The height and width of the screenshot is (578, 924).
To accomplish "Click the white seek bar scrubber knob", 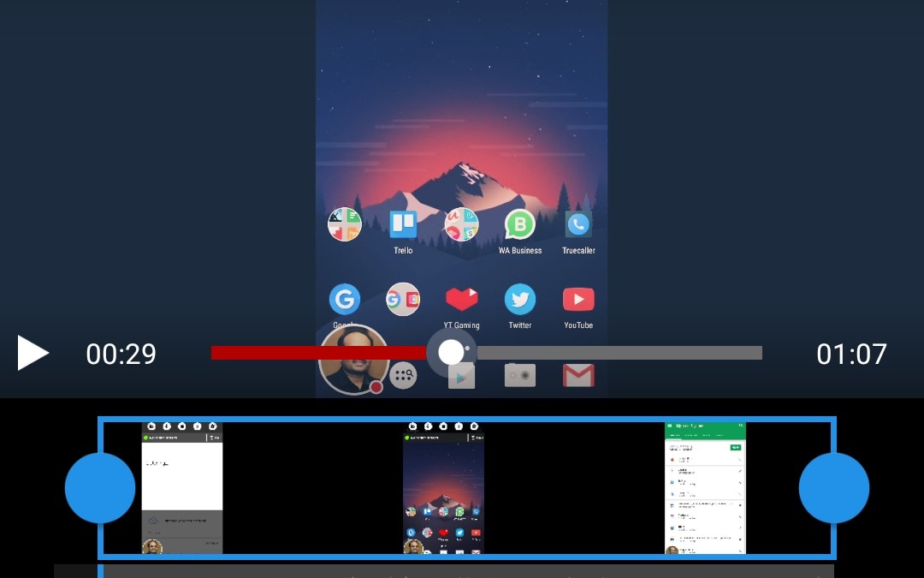I will coord(450,353).
